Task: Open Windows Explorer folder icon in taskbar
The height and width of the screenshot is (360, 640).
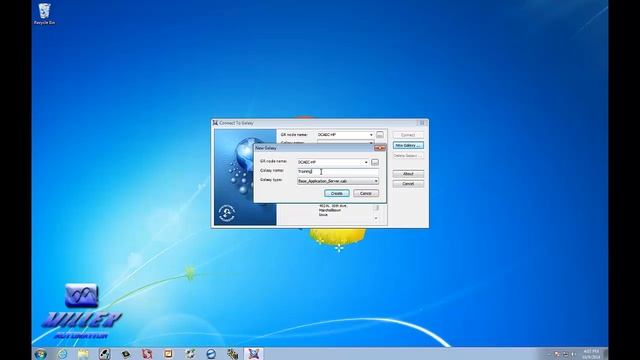Action: coord(83,354)
